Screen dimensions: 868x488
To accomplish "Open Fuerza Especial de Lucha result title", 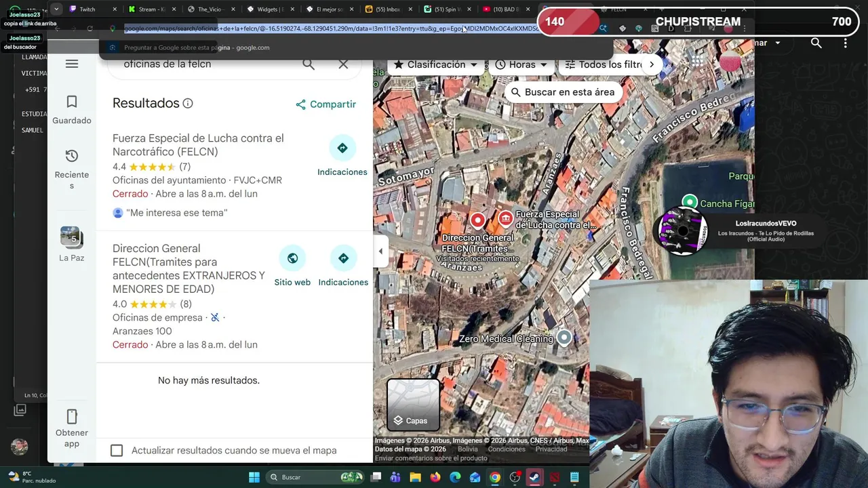I will coord(198,145).
